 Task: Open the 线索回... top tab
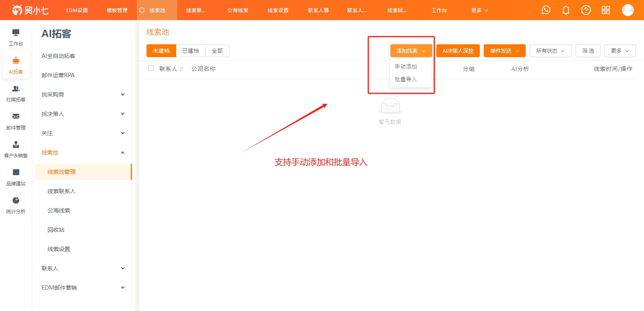click(x=397, y=10)
